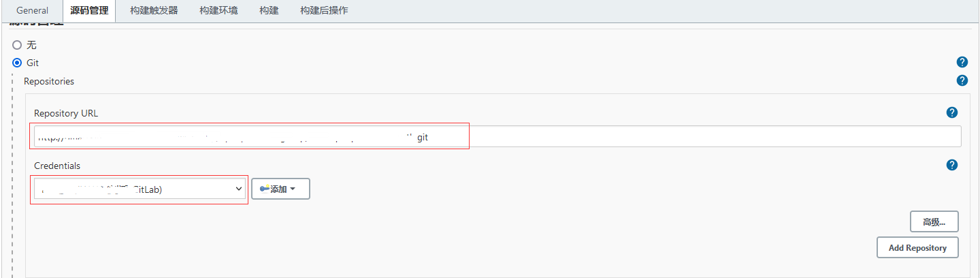Click the 高级... button
The width and height of the screenshot is (980, 278).
pyautogui.click(x=934, y=221)
